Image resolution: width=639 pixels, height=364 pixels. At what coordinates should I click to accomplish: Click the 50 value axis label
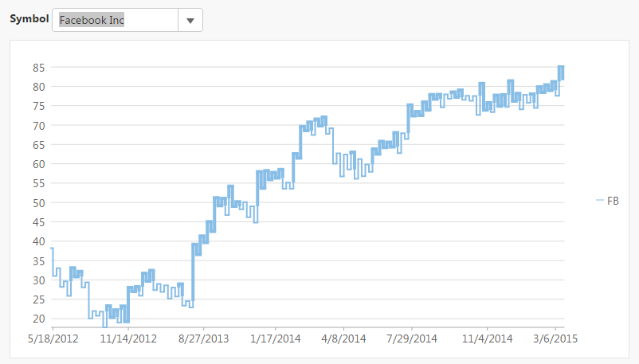coord(39,203)
